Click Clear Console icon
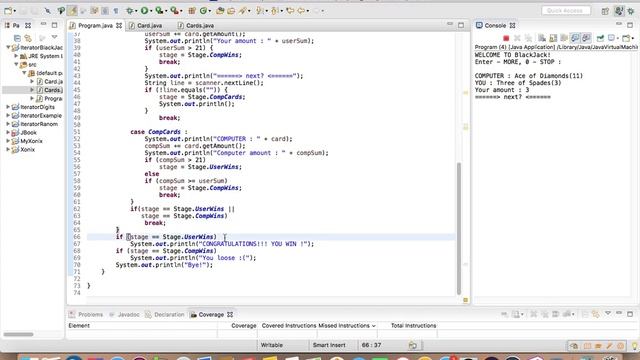The height and width of the screenshot is (360, 640). pos(542,38)
